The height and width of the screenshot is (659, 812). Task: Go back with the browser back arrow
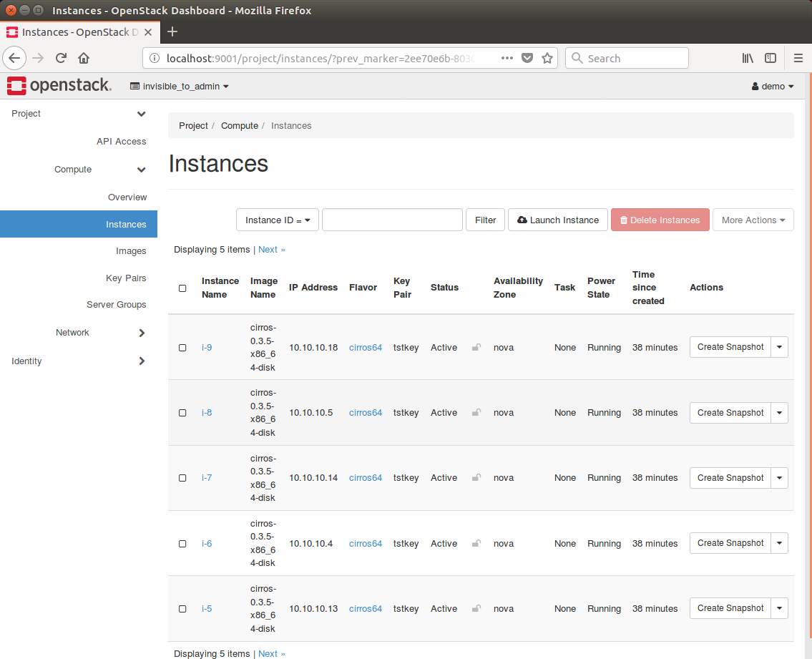14,58
